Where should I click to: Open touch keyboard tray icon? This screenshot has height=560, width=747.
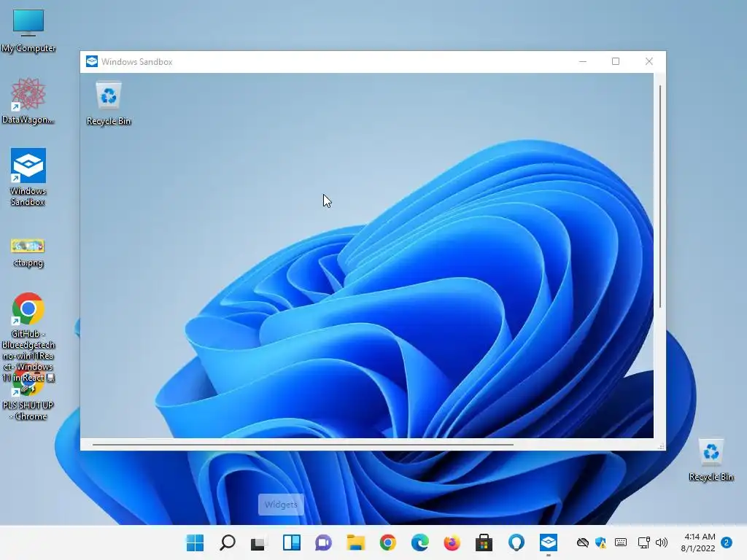(x=621, y=542)
